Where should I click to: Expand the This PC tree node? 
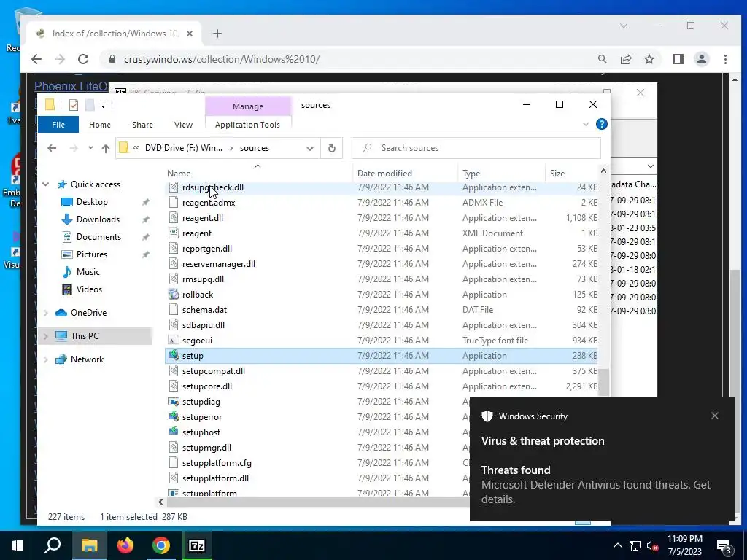[x=46, y=336]
